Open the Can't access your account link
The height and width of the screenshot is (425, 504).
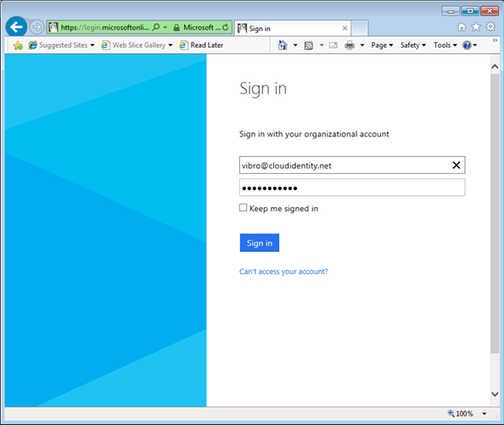(283, 271)
